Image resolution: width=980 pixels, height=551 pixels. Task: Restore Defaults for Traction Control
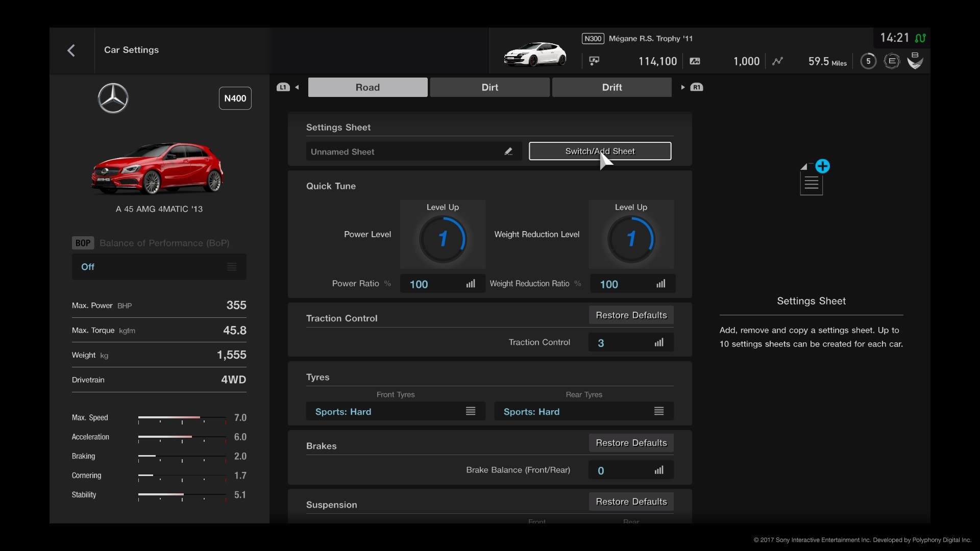(x=631, y=315)
